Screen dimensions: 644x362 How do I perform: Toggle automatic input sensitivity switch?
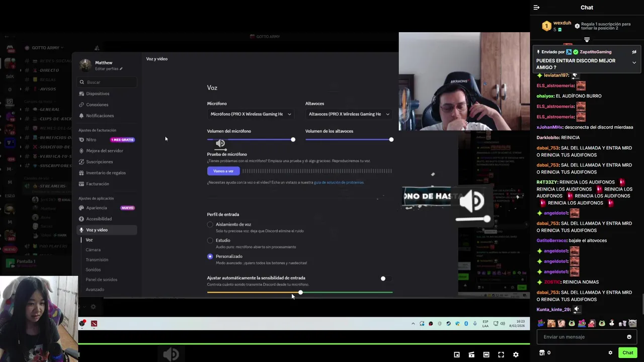pyautogui.click(x=385, y=279)
